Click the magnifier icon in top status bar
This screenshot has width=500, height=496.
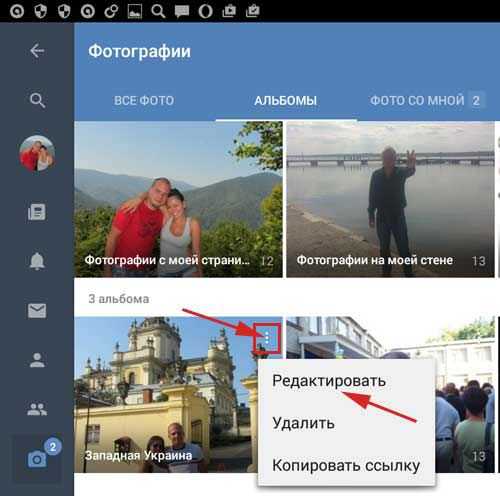click(158, 11)
